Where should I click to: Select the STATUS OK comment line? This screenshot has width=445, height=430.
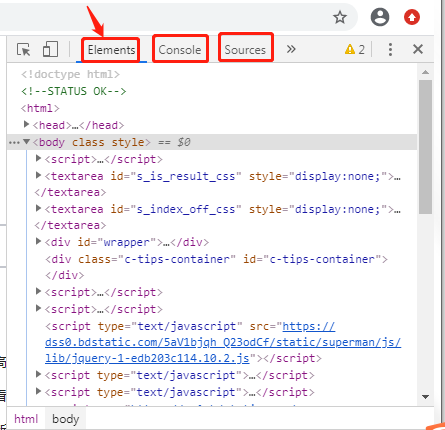(x=74, y=91)
